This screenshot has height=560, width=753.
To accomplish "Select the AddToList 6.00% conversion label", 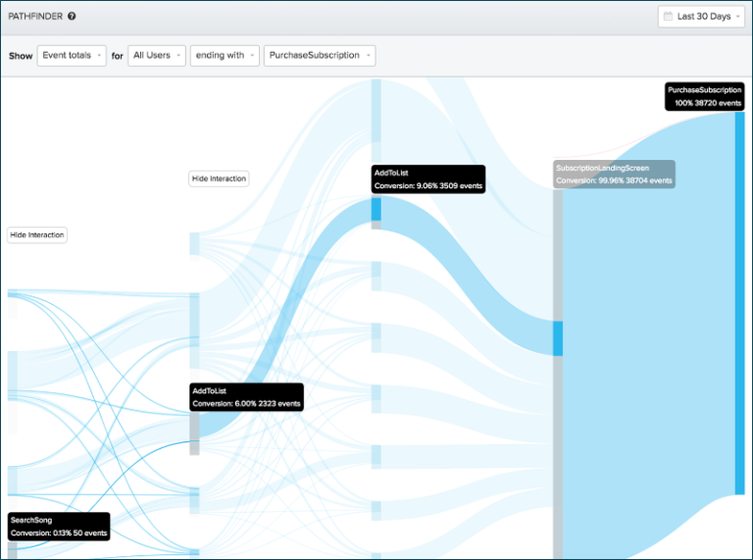I will (246, 396).
